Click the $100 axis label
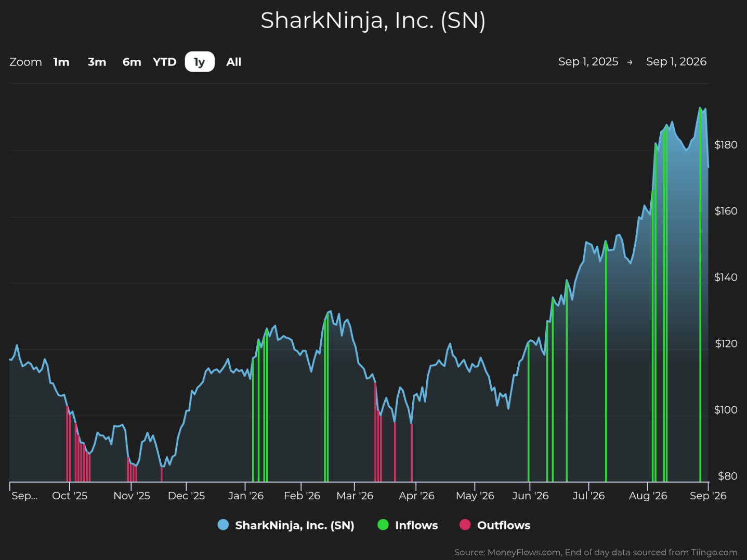Viewport: 747px width, 560px height. coord(726,410)
